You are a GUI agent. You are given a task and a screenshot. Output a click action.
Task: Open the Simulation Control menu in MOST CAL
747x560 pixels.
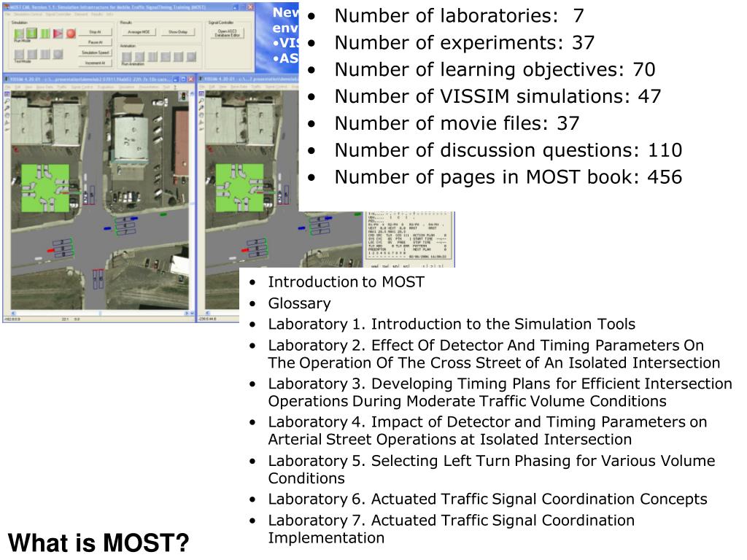coord(28,15)
